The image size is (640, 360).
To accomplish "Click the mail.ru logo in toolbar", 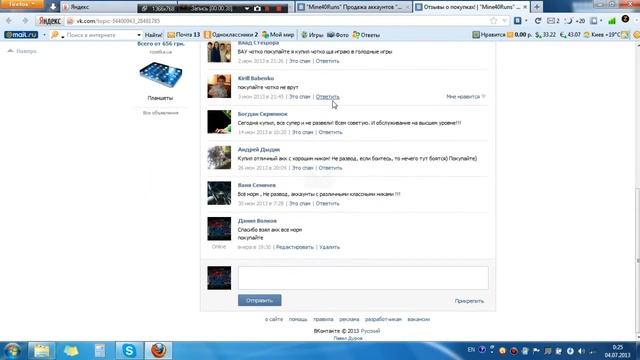I will 21,35.
